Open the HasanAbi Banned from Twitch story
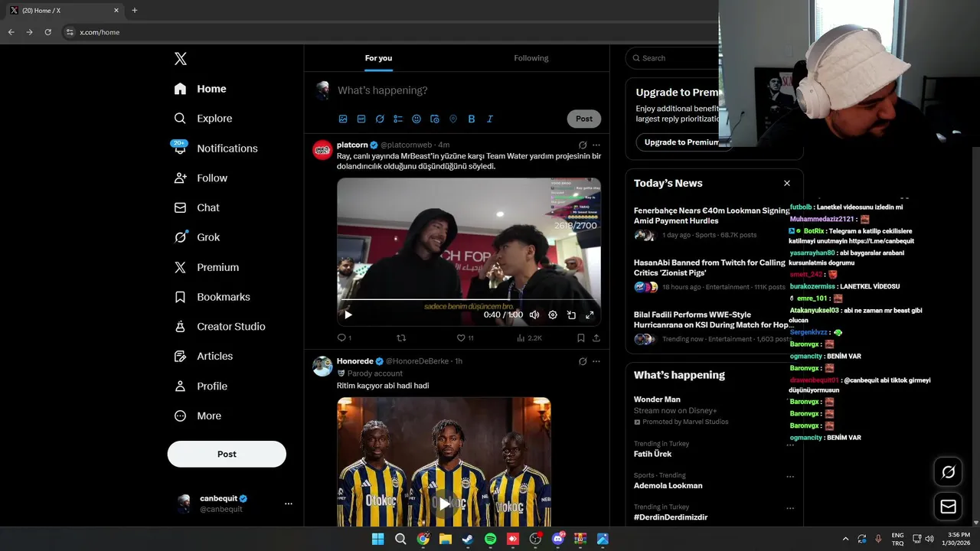Image resolution: width=980 pixels, height=551 pixels. pos(710,268)
